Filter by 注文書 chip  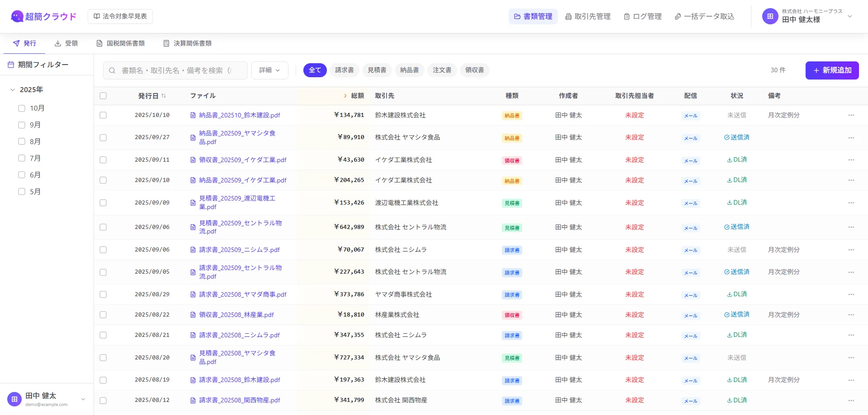point(442,70)
